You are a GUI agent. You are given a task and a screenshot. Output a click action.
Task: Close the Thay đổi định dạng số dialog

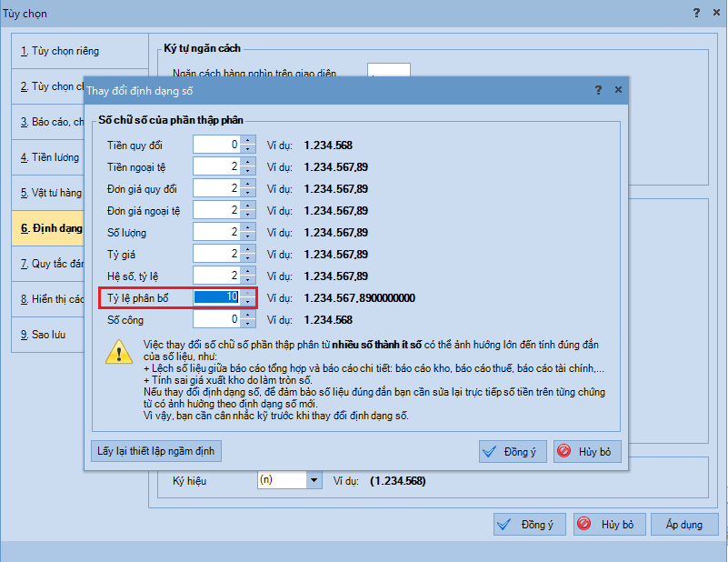618,90
